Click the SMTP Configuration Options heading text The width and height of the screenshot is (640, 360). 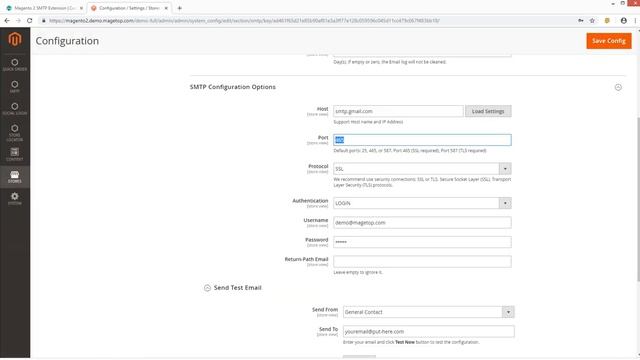pyautogui.click(x=233, y=87)
